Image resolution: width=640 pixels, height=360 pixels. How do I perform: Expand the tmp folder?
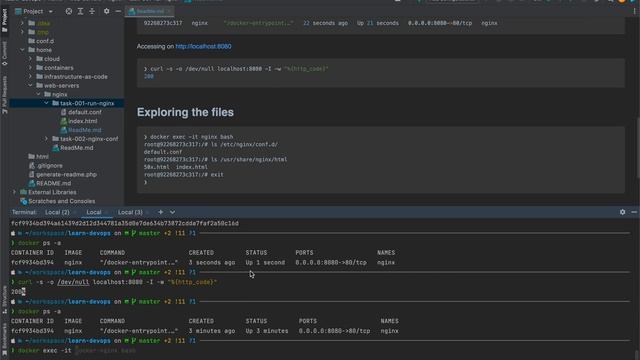tap(22, 32)
